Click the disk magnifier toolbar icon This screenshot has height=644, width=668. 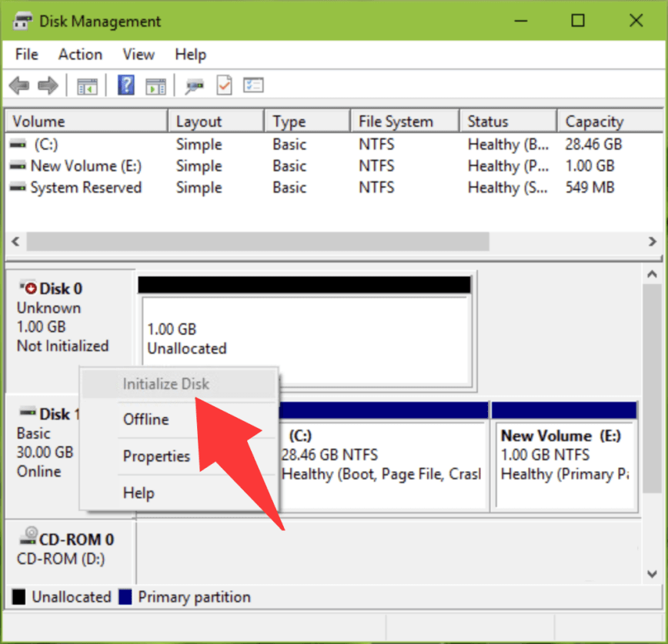(x=195, y=85)
